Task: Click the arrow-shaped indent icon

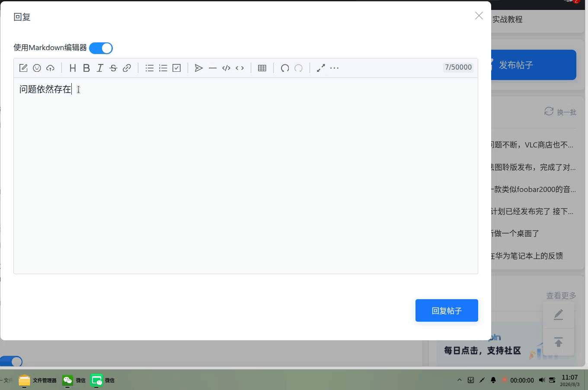Action: [x=199, y=68]
